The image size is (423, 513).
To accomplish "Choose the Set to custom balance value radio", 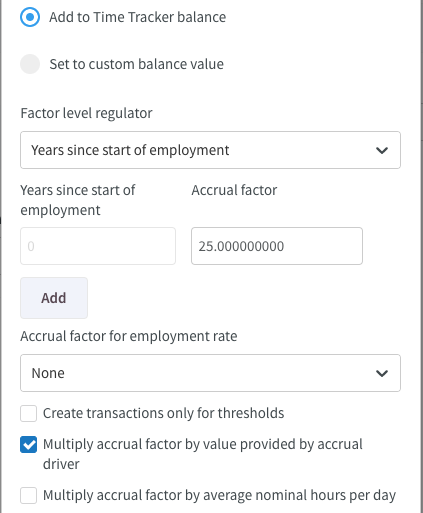I will [30, 64].
